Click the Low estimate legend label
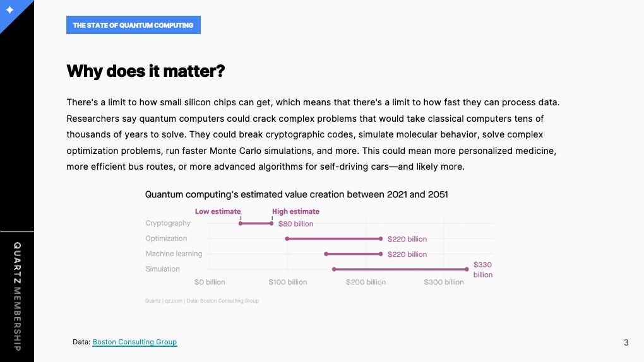 click(218, 211)
